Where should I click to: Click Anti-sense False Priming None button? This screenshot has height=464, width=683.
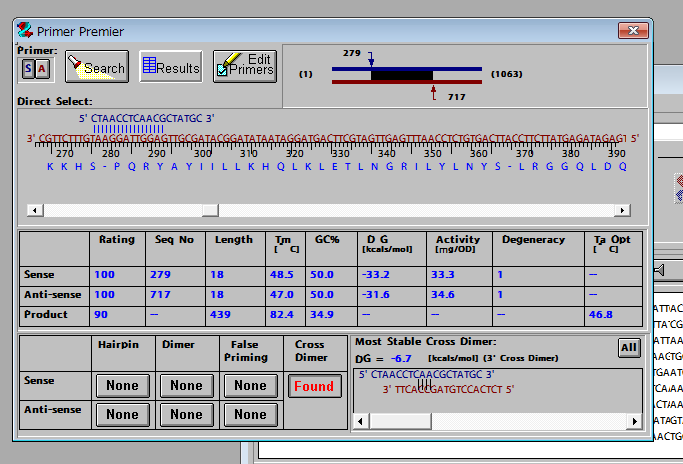pos(250,414)
